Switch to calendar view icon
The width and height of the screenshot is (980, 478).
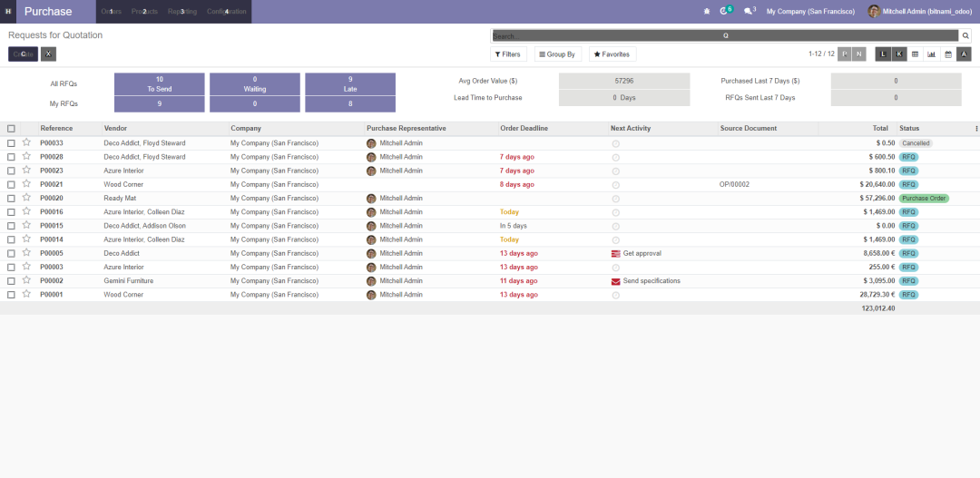947,54
